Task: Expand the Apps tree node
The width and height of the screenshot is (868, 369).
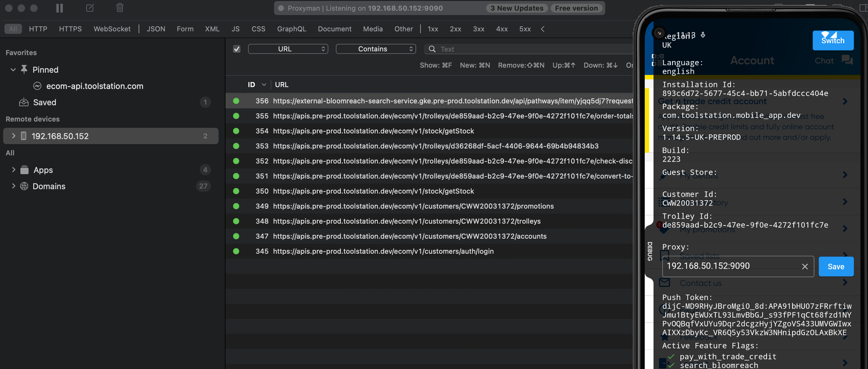Action: pos(13,170)
